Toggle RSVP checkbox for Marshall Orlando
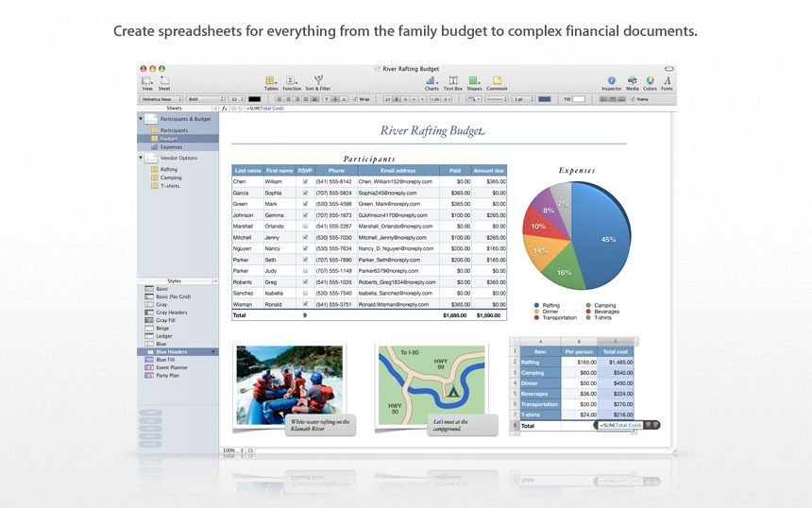The width and height of the screenshot is (812, 508). click(x=305, y=227)
